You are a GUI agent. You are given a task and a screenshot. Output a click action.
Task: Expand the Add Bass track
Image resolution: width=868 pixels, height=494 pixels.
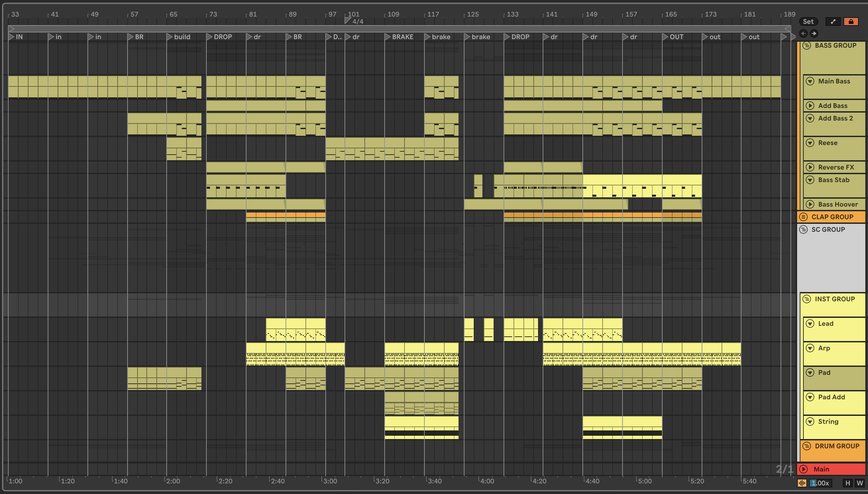(810, 106)
